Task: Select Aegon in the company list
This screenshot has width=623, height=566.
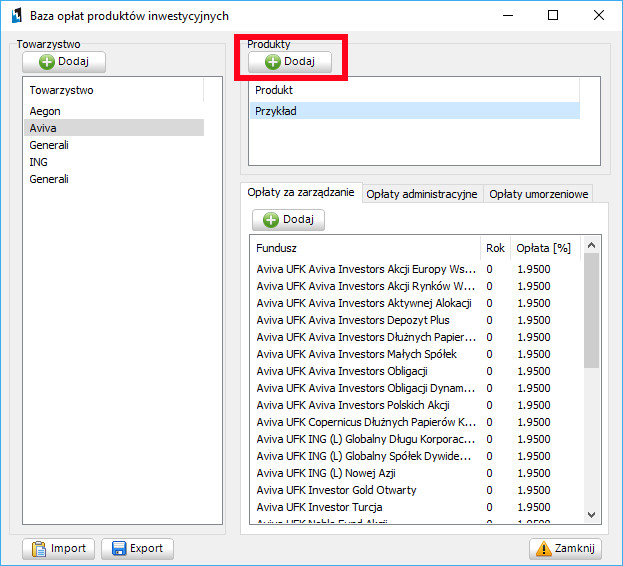Action: pos(45,111)
